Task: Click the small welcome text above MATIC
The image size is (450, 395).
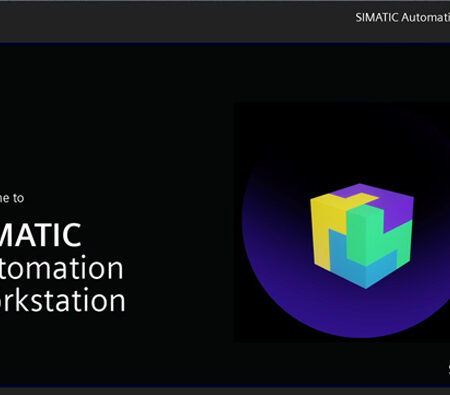Action: [x=12, y=198]
